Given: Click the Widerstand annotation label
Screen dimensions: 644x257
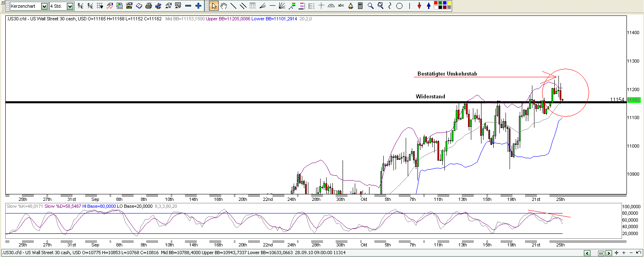Looking at the screenshot, I should pyautogui.click(x=431, y=96).
